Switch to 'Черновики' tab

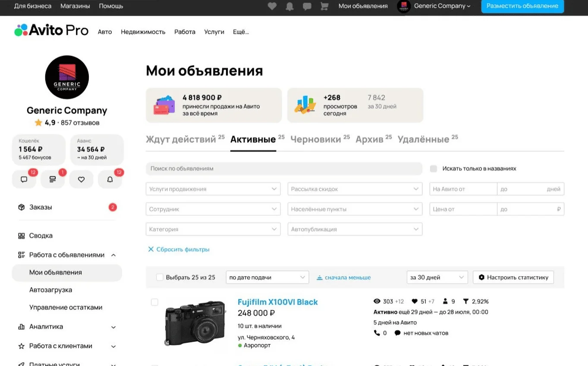[315, 139]
